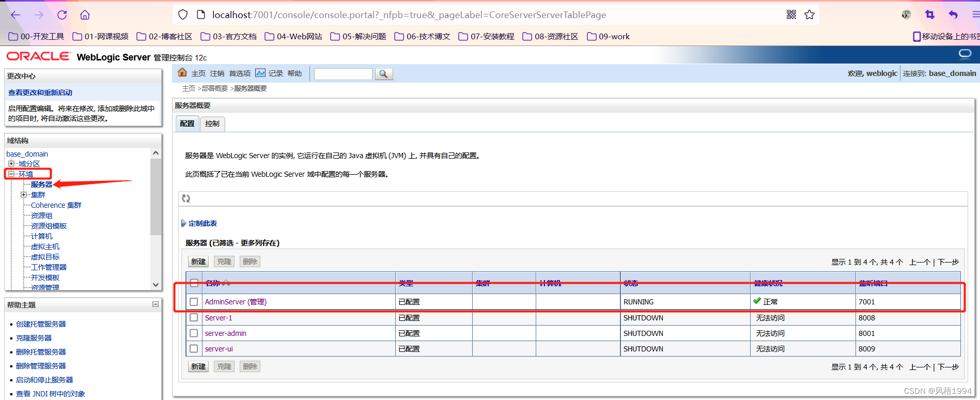Open the 移动设备上的书签 folder
Image resolution: width=980 pixels, height=400 pixels.
point(946,37)
